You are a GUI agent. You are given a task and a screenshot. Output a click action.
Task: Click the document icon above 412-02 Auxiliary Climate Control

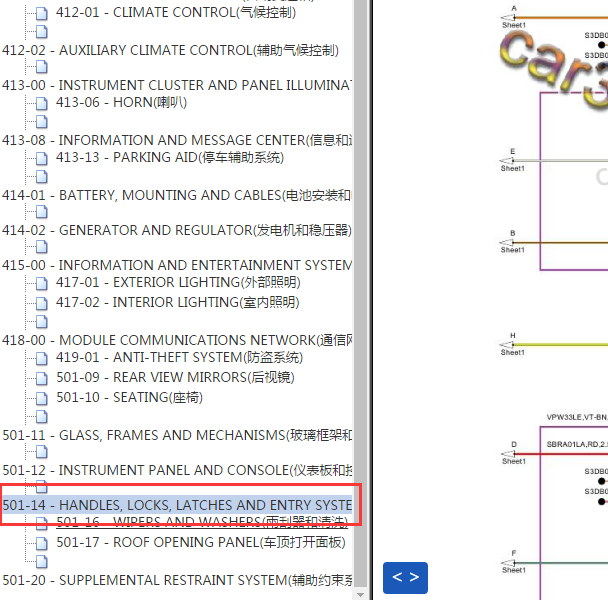[41, 32]
